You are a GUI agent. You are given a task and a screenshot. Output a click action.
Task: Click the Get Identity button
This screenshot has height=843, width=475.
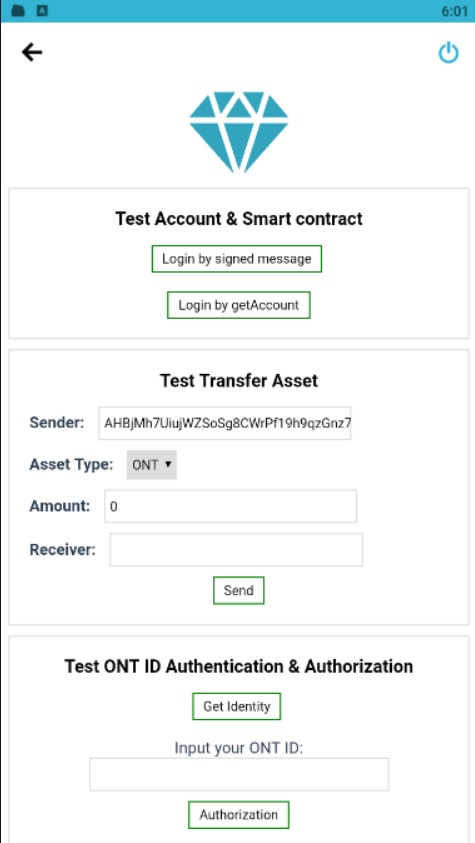[x=236, y=706]
